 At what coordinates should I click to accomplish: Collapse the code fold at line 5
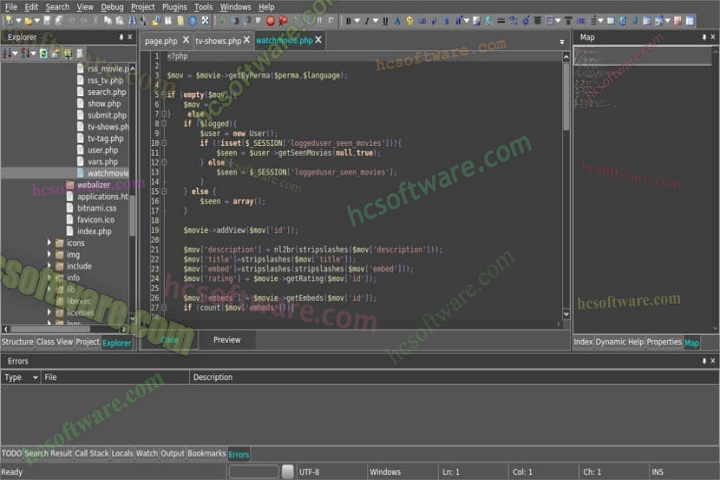pos(164,95)
